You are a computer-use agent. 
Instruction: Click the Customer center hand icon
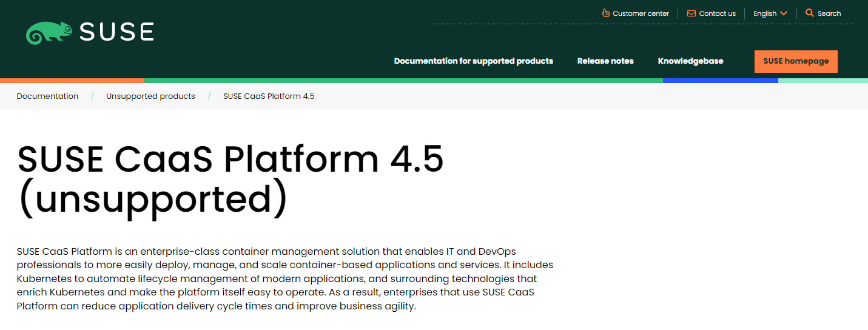click(x=605, y=13)
